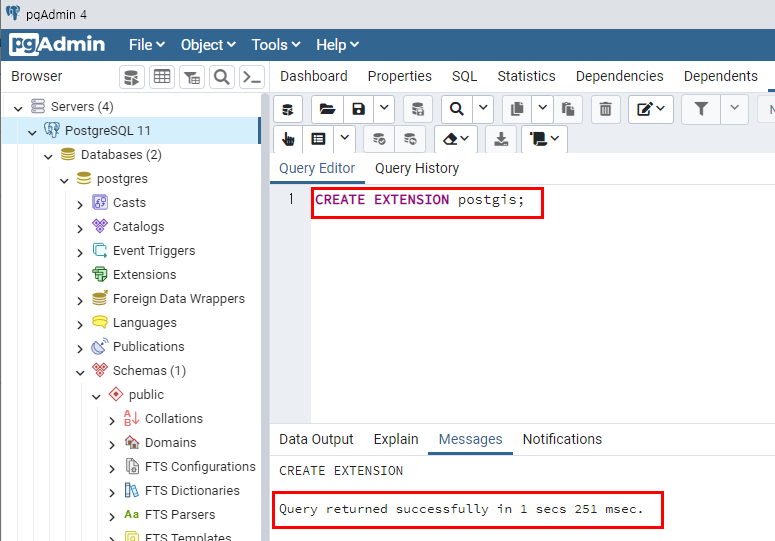This screenshot has height=541, width=775.
Task: Select the Extensions node in the tree
Action: click(144, 275)
